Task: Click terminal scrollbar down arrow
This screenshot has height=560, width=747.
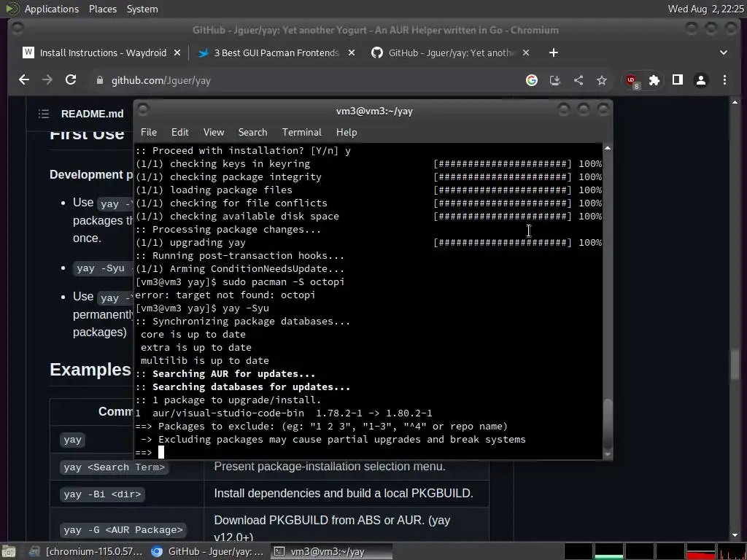Action: coord(608,454)
